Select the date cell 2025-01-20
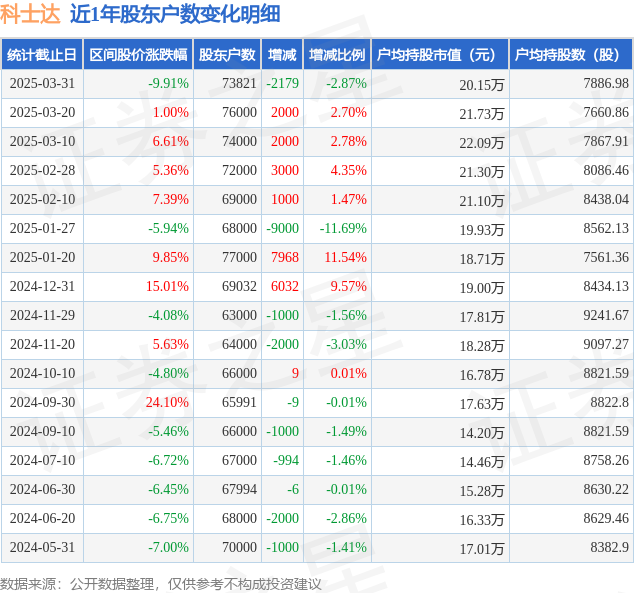Screen dimensions: 634x593 click(42, 257)
